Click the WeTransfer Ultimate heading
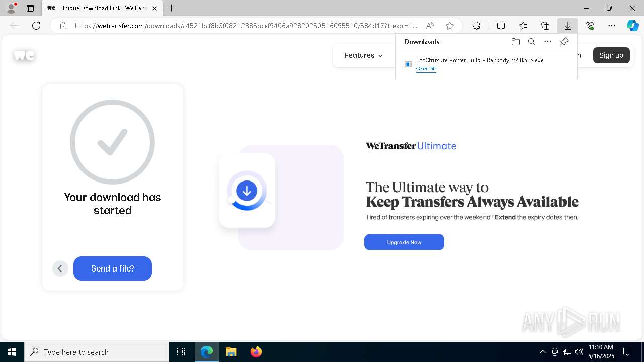 click(x=411, y=146)
